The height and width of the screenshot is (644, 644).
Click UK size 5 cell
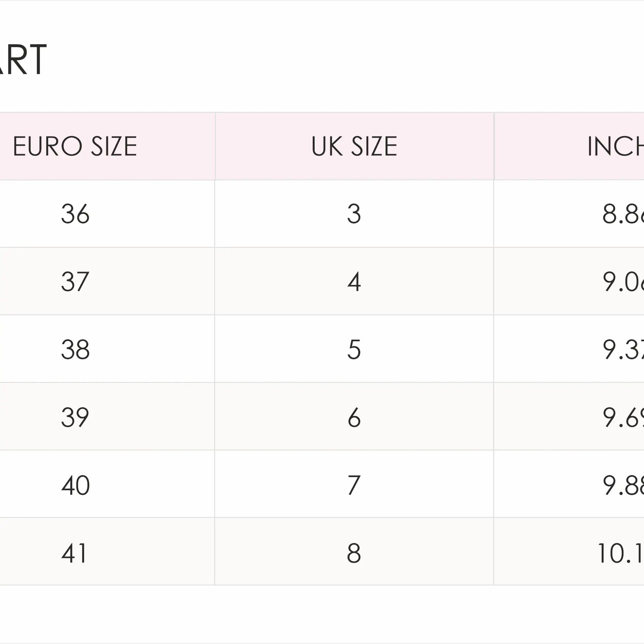354,349
